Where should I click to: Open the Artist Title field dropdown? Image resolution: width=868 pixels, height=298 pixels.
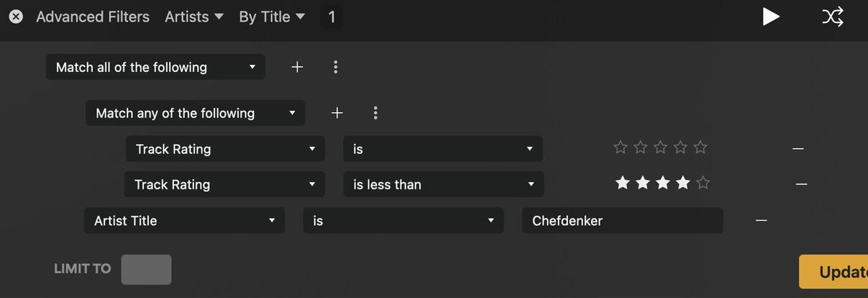click(184, 220)
